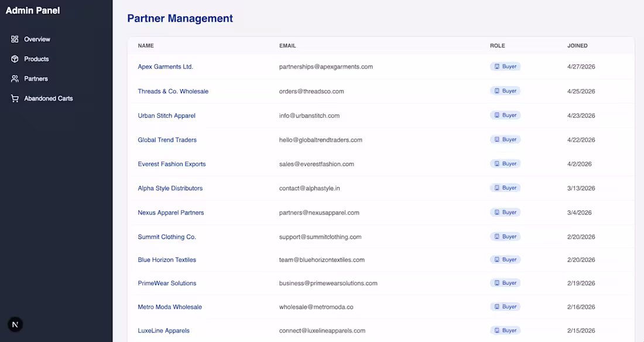Click Buyer badge in Blue Horizon row
Viewport: 644px width, 342px height.
tap(505, 259)
